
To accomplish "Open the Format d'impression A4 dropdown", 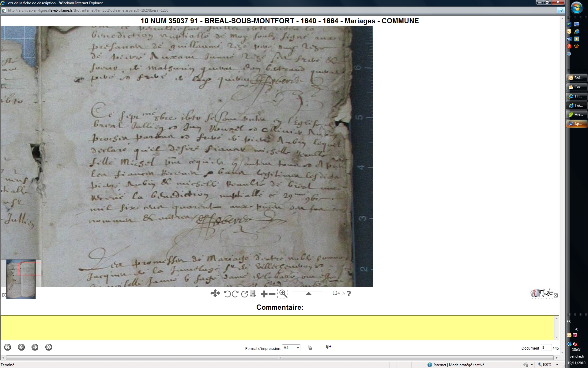I will click(x=291, y=348).
